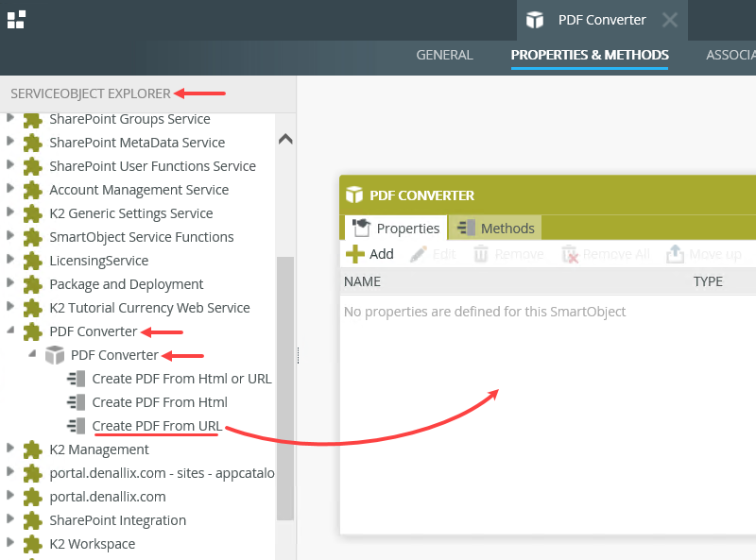
Task: Click the K2 Management puzzle icon
Action: click(33, 450)
